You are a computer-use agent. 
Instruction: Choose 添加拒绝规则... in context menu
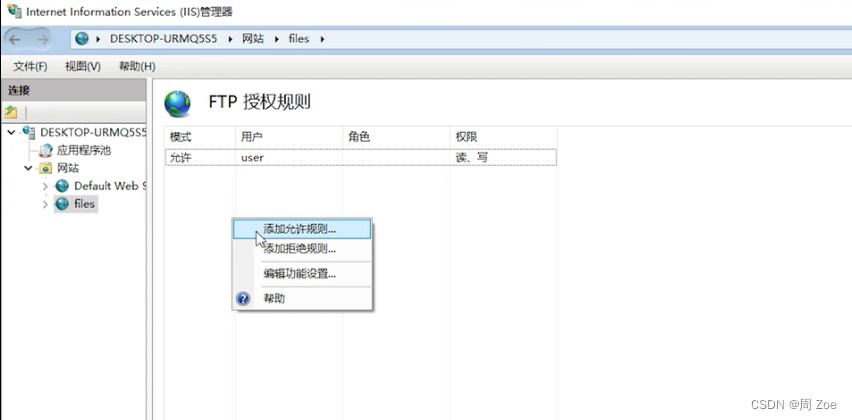[302, 249]
